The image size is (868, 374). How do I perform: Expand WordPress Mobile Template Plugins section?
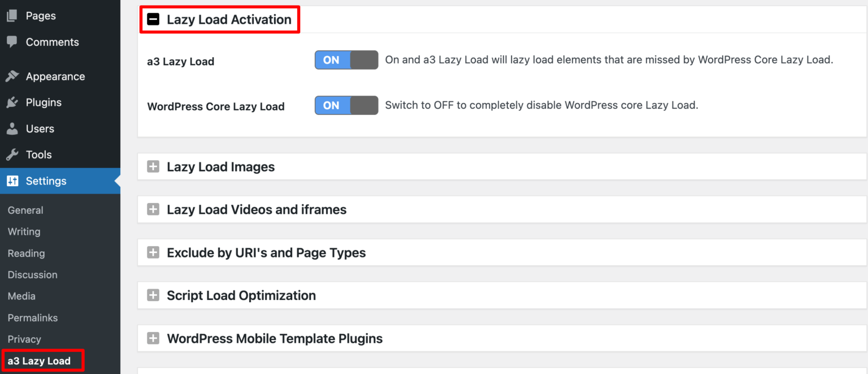click(x=153, y=338)
